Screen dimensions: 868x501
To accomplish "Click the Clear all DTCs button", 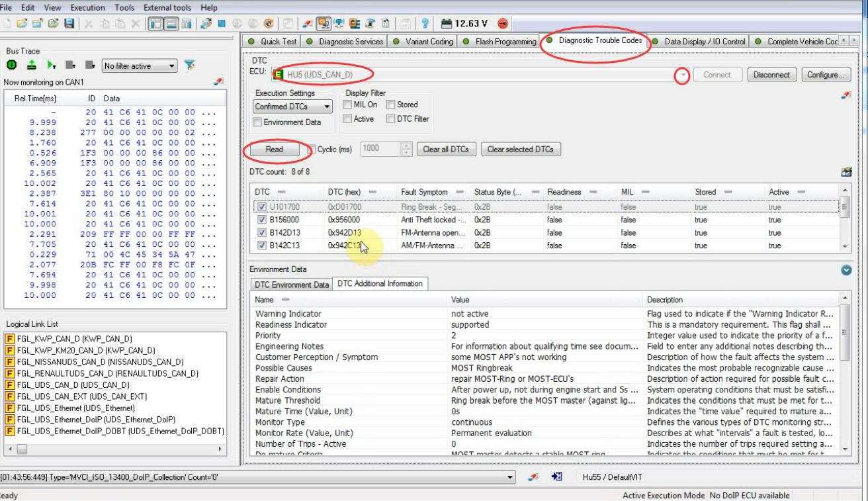I will click(x=445, y=150).
